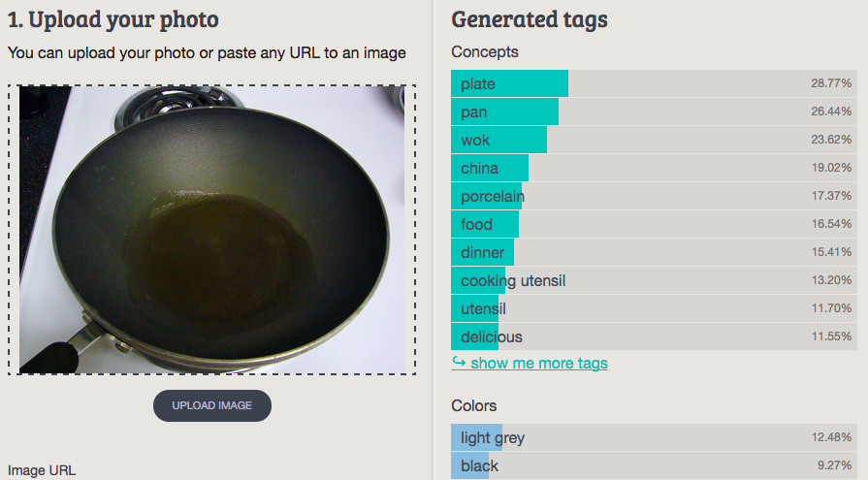Image resolution: width=868 pixels, height=480 pixels.
Task: Click the 28.77% confidence value for plate
Action: coord(831,83)
